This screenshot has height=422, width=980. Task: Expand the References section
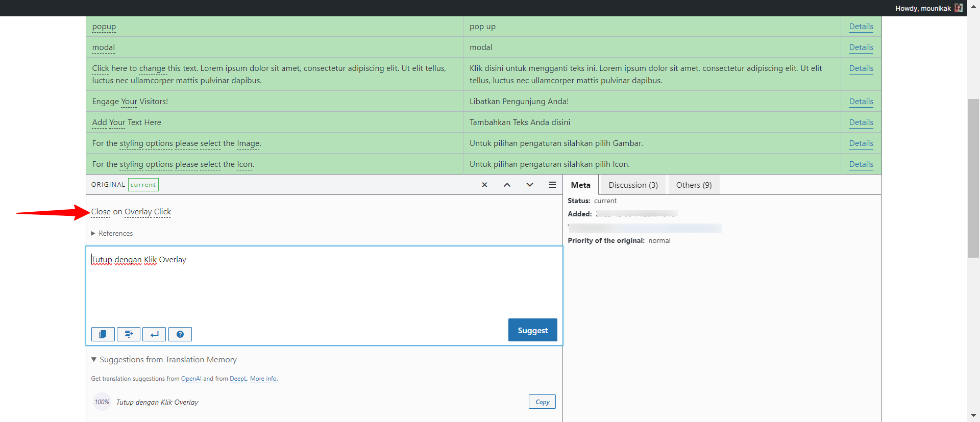tap(112, 233)
